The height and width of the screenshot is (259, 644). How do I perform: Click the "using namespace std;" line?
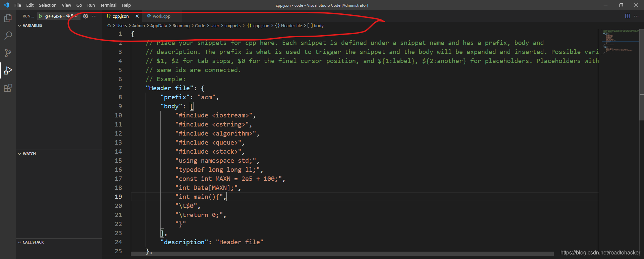217,161
